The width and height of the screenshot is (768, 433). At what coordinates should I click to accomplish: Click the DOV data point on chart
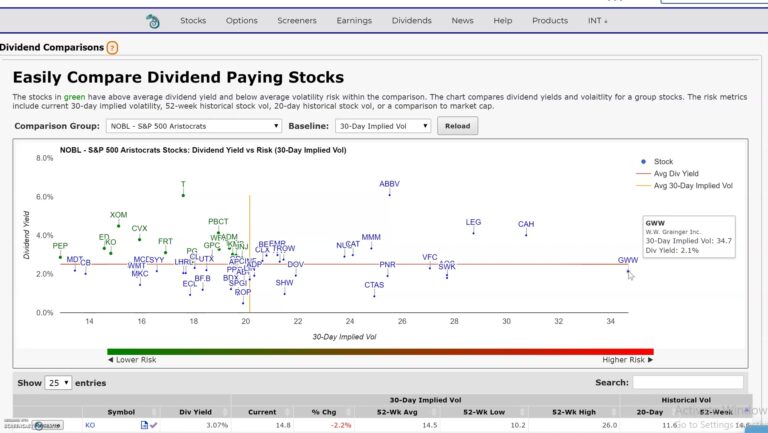point(296,275)
